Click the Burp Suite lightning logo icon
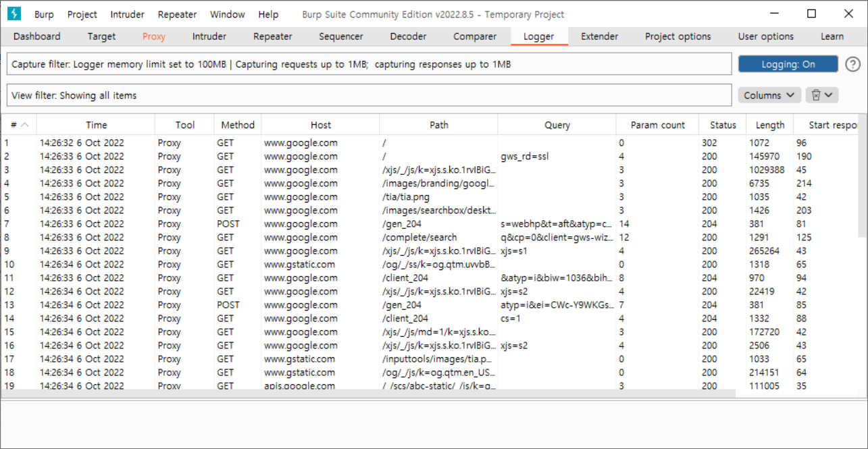The height and width of the screenshot is (449, 868). tap(14, 14)
